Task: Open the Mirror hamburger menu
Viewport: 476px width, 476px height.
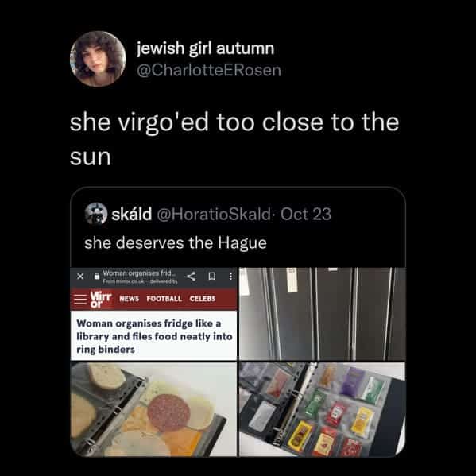Action: (80, 300)
